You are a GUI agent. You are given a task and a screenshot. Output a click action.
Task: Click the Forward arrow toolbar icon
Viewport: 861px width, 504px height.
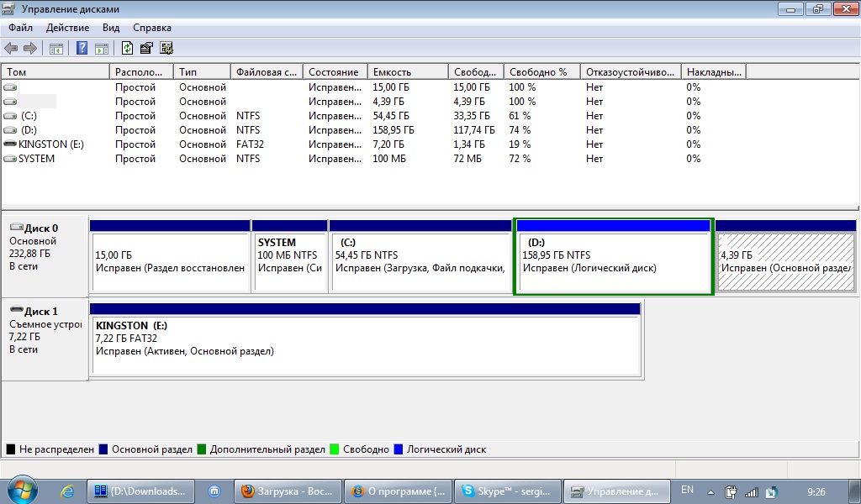pyautogui.click(x=30, y=48)
